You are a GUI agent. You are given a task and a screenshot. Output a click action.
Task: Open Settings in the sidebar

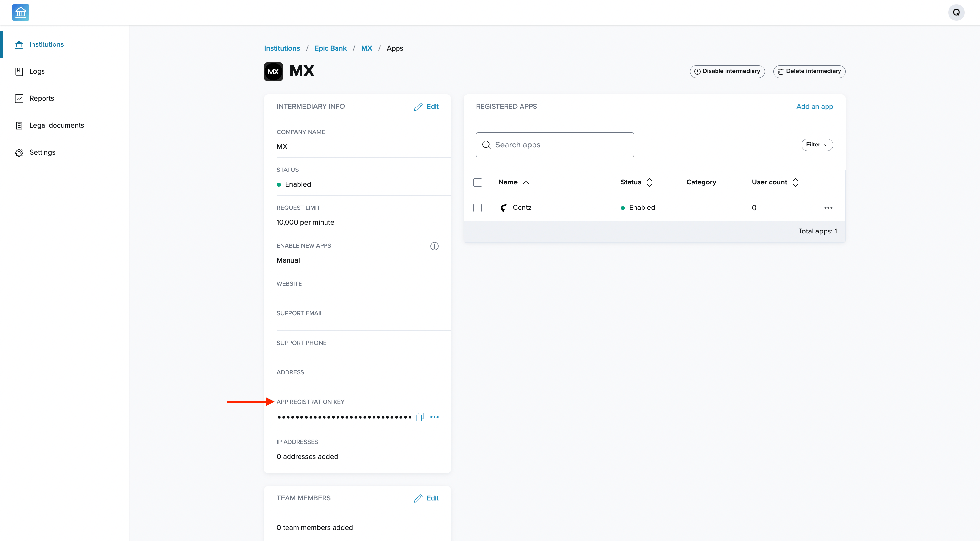click(42, 152)
